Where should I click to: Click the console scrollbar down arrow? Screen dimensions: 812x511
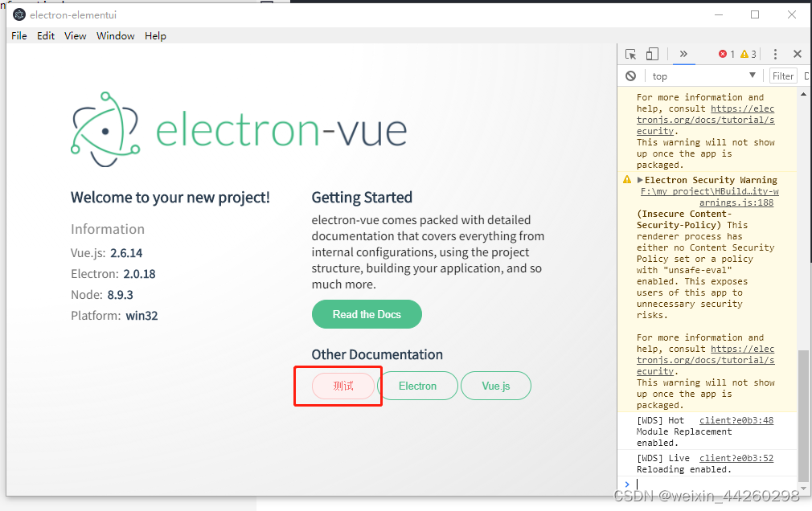click(x=803, y=488)
